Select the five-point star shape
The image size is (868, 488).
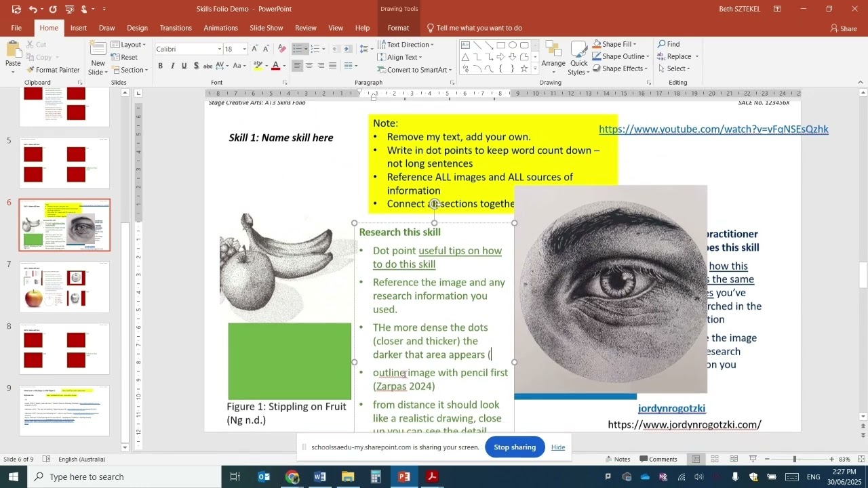click(524, 68)
